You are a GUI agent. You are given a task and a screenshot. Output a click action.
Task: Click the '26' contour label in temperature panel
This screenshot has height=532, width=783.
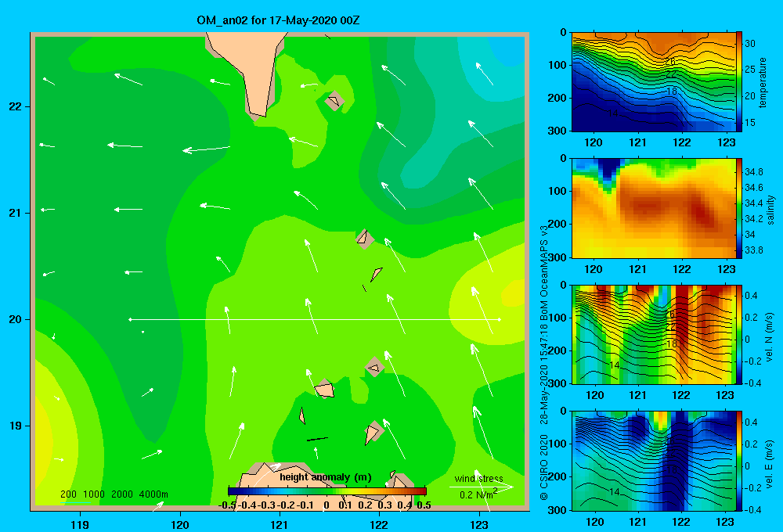(671, 62)
